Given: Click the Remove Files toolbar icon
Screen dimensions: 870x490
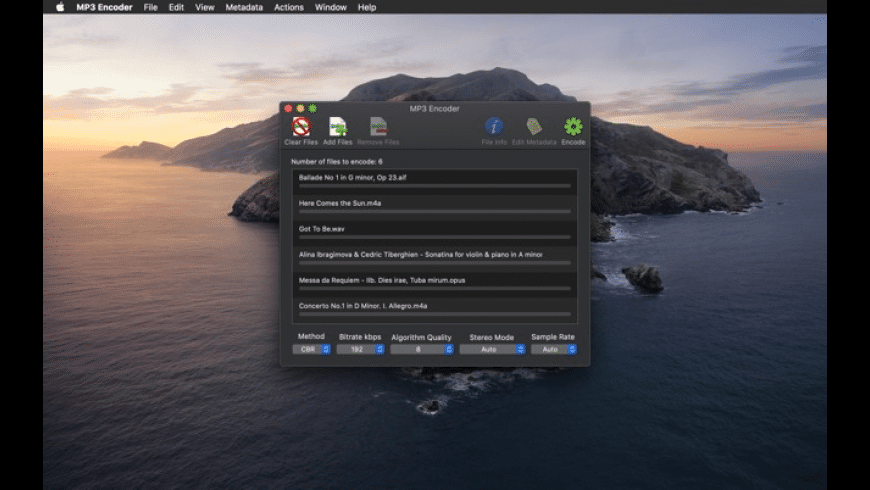Looking at the screenshot, I should pos(378,127).
